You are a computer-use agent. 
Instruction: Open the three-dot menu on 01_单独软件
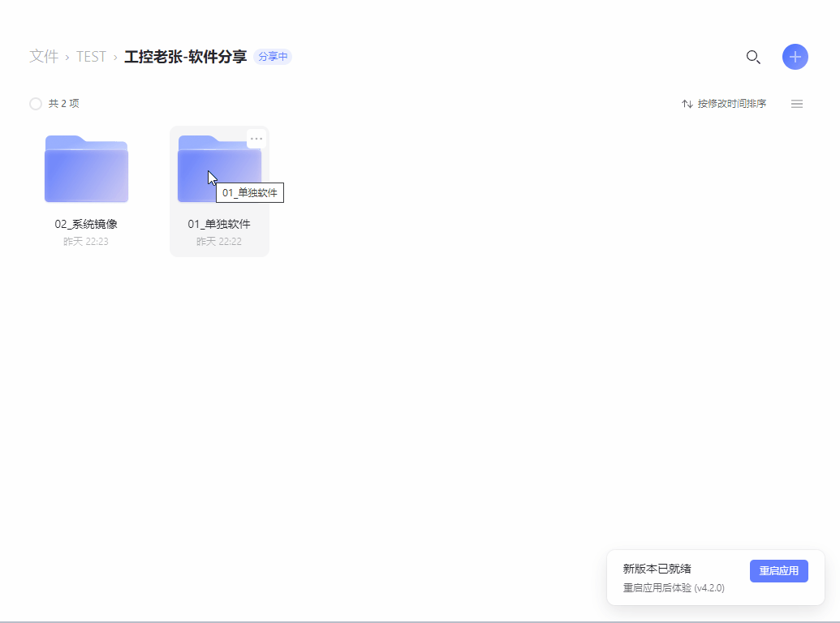256,139
